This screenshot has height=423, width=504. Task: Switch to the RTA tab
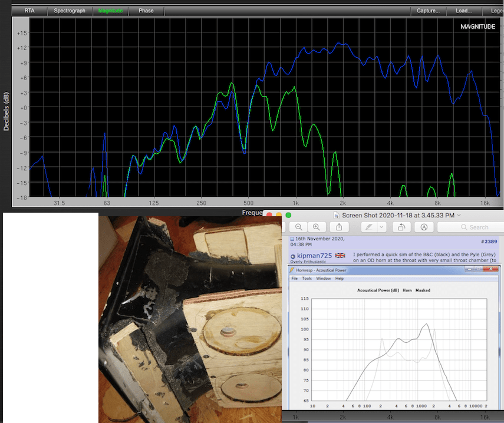[x=29, y=11]
